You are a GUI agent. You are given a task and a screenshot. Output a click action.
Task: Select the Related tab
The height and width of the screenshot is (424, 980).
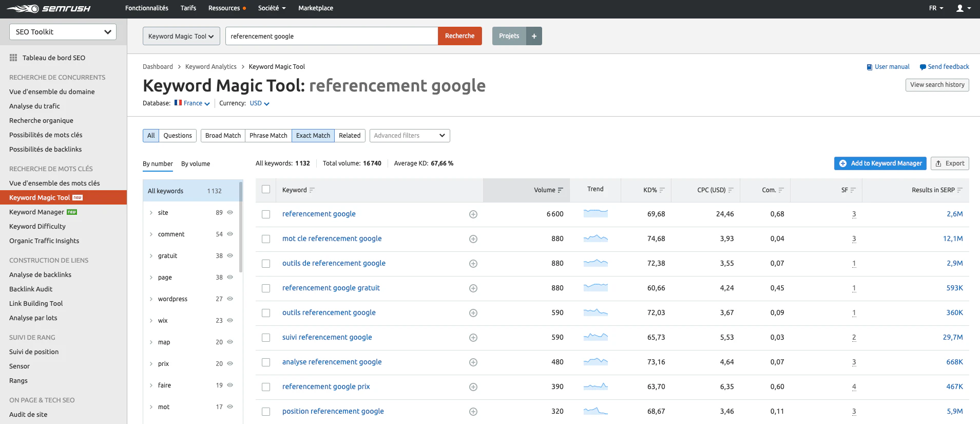(350, 136)
